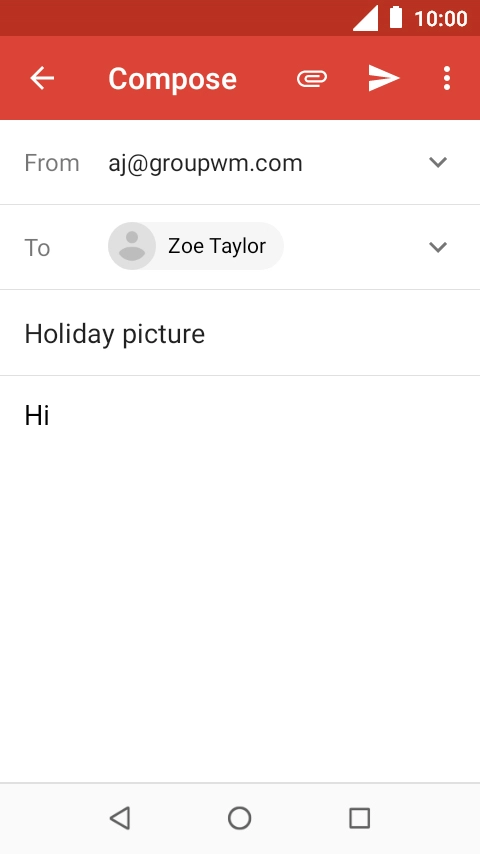
Task: Send the email with the paper plane icon
Action: coord(384,78)
